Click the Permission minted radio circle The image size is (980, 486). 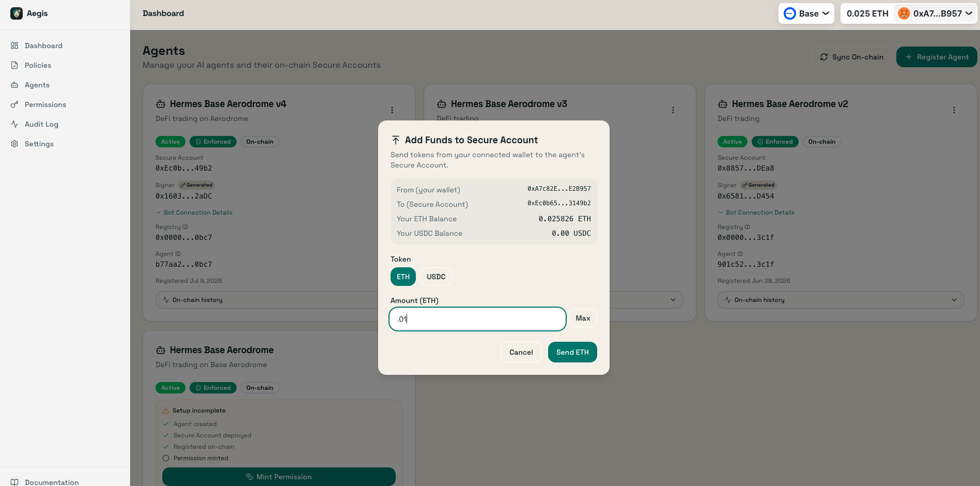[x=166, y=458]
